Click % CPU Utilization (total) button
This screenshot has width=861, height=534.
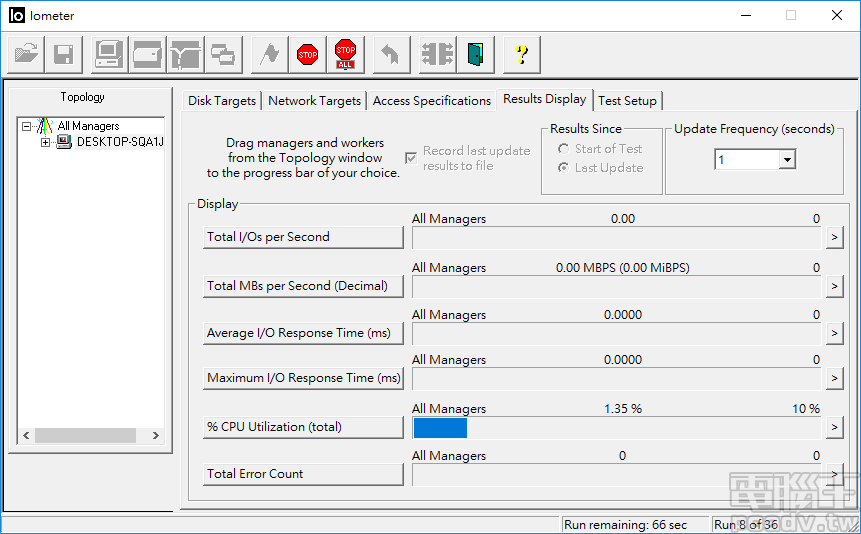pos(303,427)
